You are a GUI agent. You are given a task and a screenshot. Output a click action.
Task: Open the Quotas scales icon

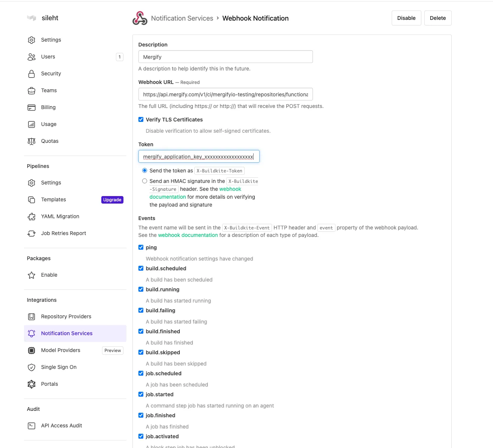point(32,141)
